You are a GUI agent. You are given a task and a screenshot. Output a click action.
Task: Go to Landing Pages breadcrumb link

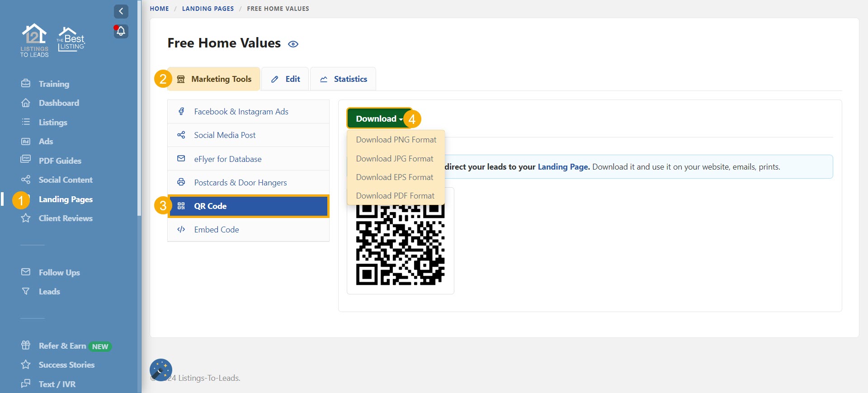(x=208, y=9)
